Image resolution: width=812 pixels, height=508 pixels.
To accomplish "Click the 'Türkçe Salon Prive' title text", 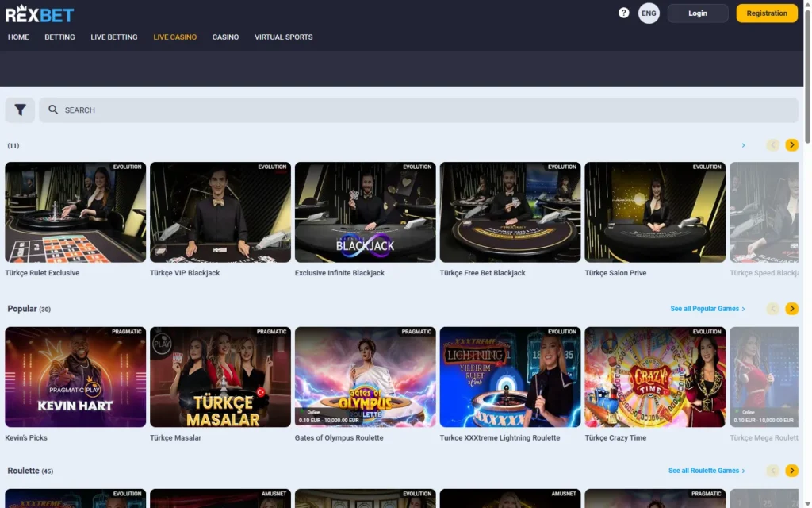I will pos(615,273).
